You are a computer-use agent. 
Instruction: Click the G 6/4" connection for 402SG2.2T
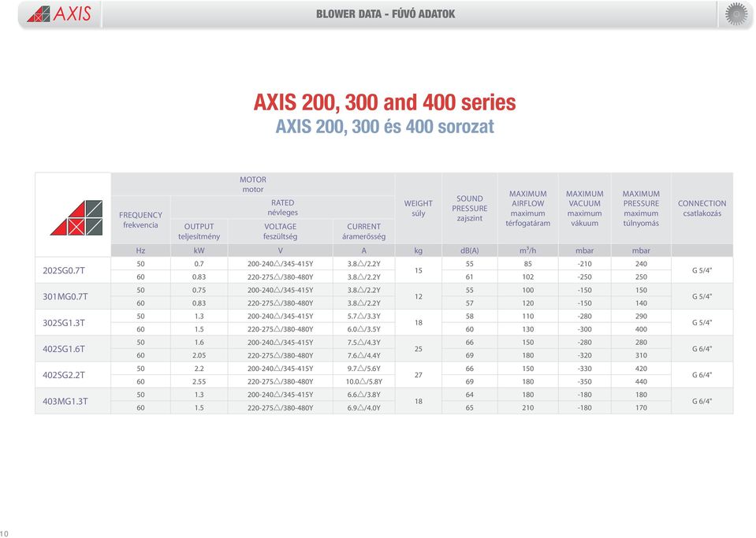click(x=702, y=375)
